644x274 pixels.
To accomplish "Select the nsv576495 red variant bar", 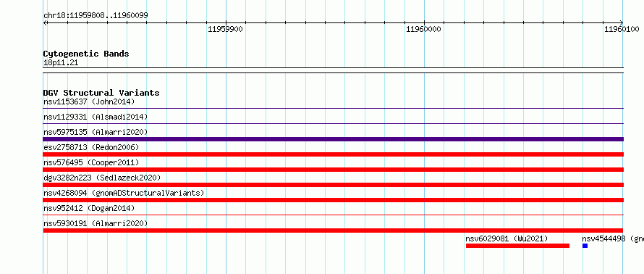I will coord(333,170).
